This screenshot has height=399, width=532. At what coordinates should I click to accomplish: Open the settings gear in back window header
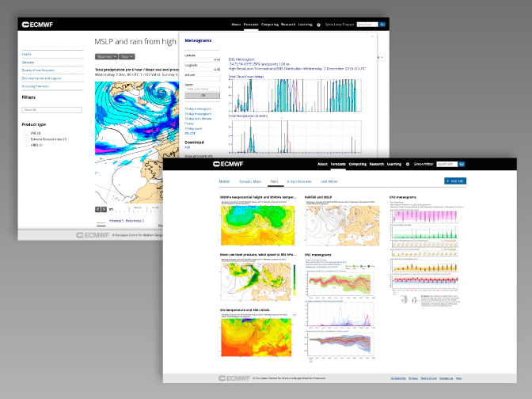click(x=318, y=25)
